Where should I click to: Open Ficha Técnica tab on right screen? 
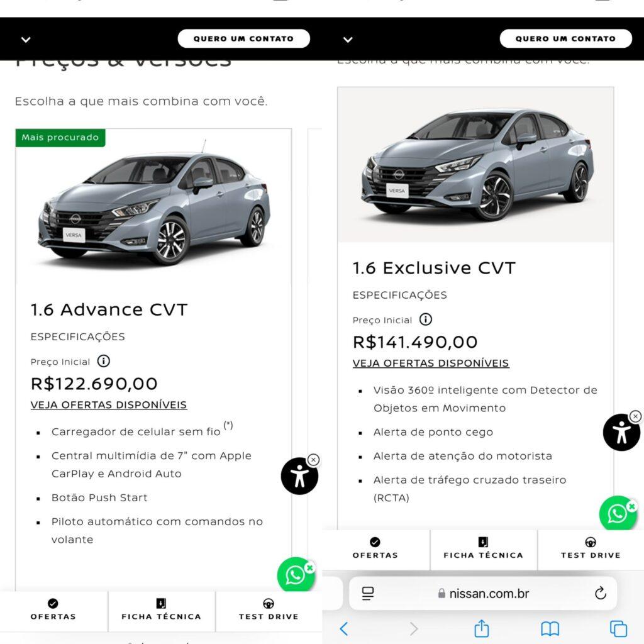click(483, 548)
